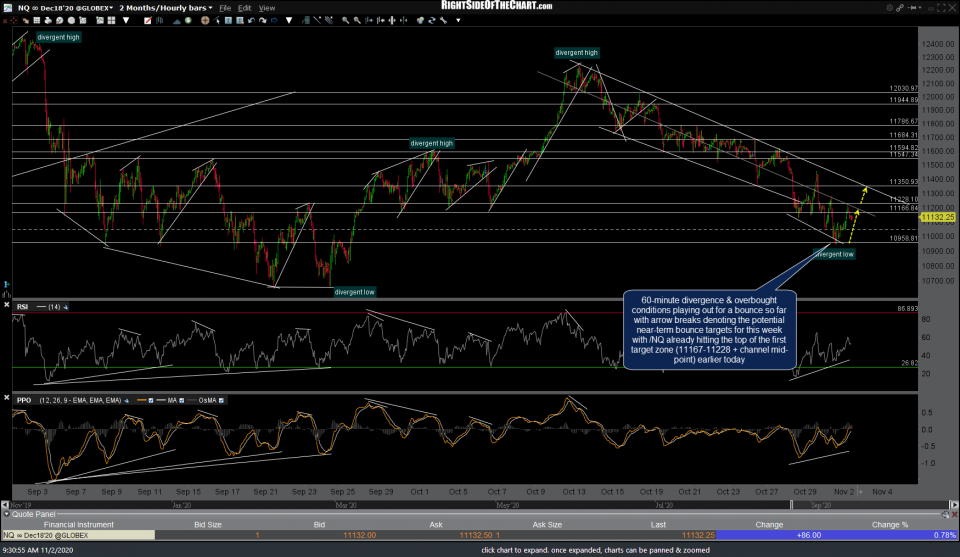Open the RSI (14) settings arrow

66,307
